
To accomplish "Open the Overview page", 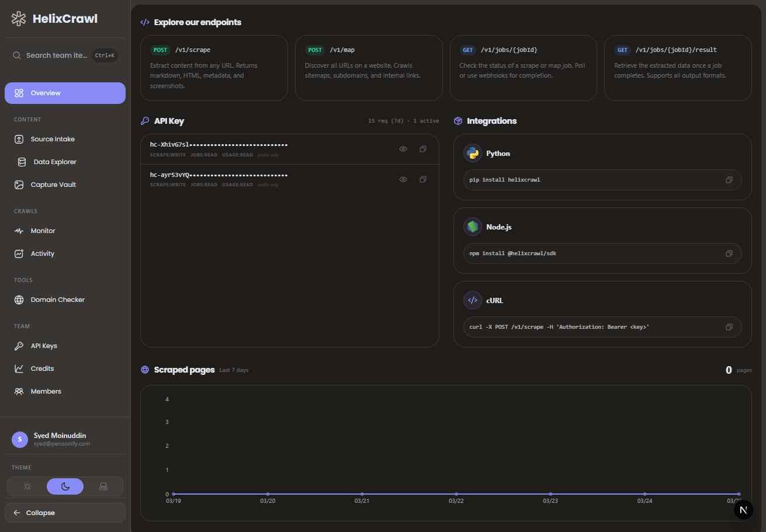I will [x=65, y=93].
